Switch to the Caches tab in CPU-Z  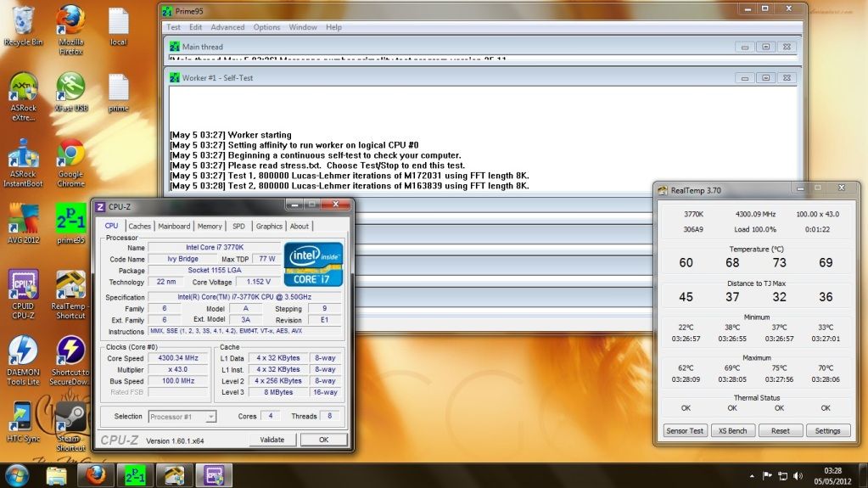pyautogui.click(x=139, y=226)
